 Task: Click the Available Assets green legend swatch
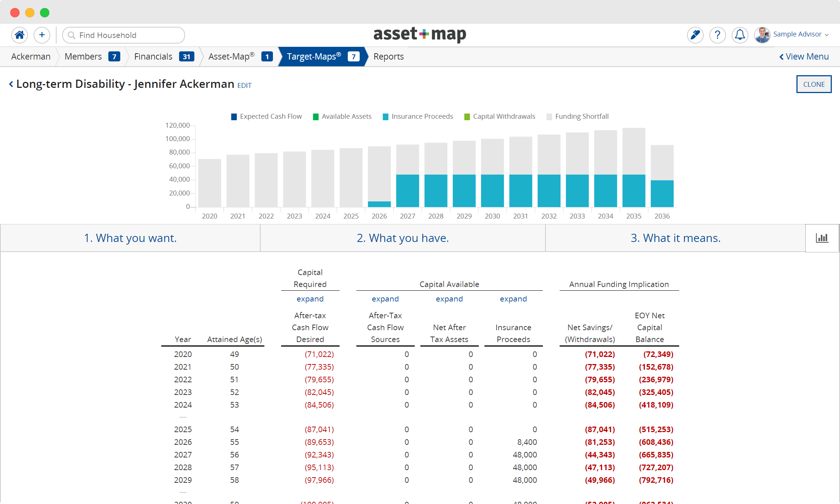(x=316, y=117)
